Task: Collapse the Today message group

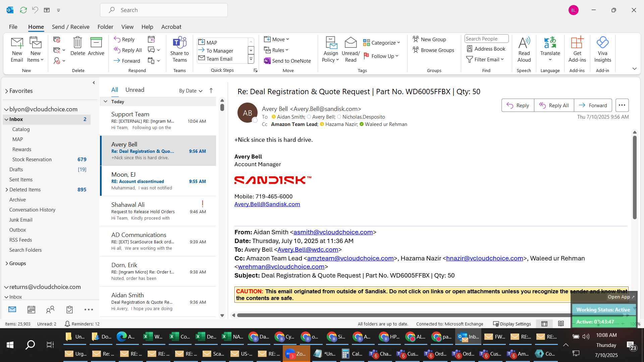Action: tap(105, 101)
